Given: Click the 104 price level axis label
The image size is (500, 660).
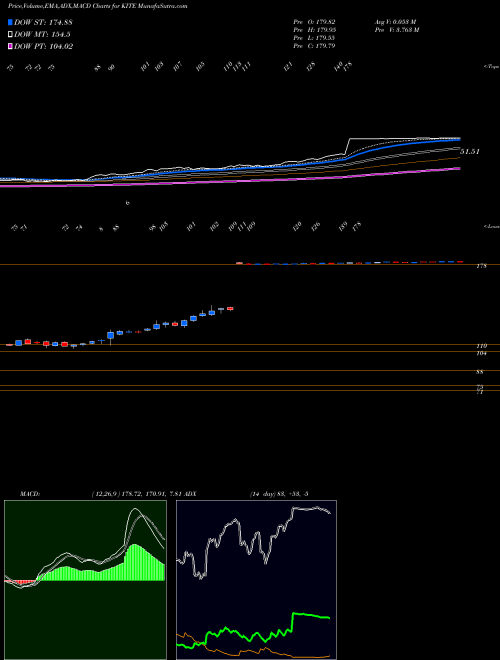Looking at the screenshot, I should 482,354.
